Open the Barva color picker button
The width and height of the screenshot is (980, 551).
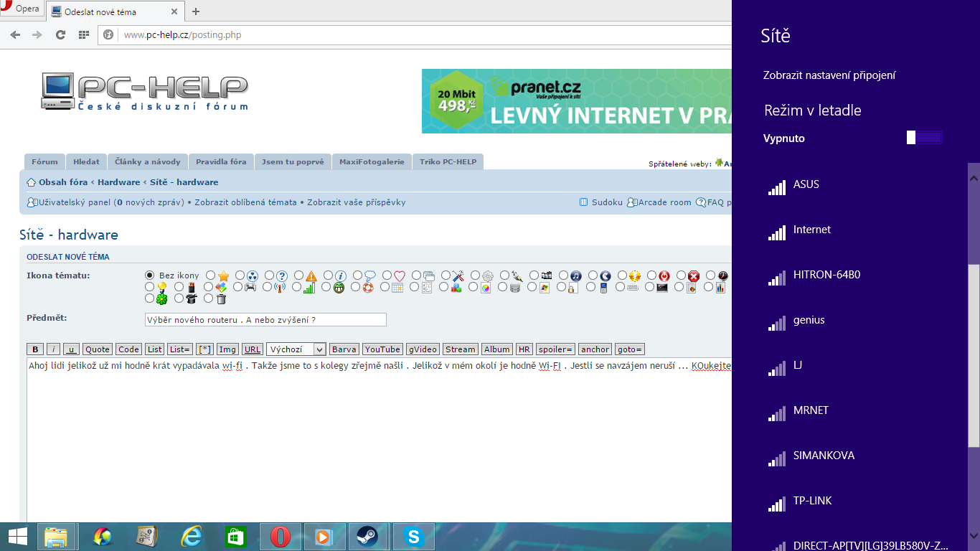pyautogui.click(x=344, y=349)
